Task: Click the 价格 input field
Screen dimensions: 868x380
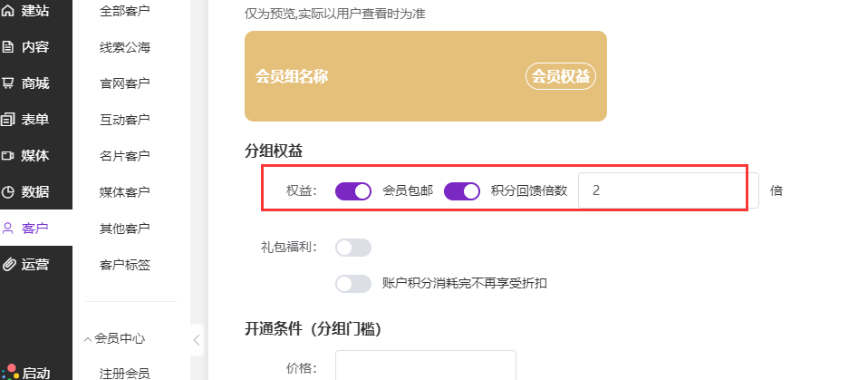Action: (x=425, y=367)
